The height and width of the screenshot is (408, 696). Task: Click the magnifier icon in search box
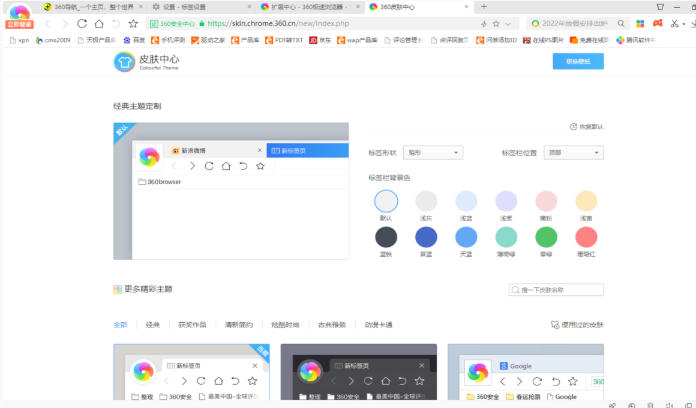pyautogui.click(x=621, y=24)
